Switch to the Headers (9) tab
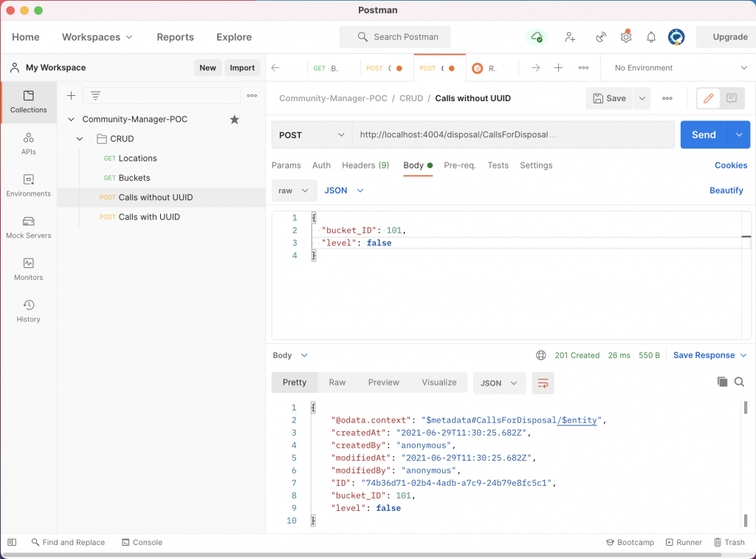This screenshot has width=756, height=559. (x=365, y=165)
